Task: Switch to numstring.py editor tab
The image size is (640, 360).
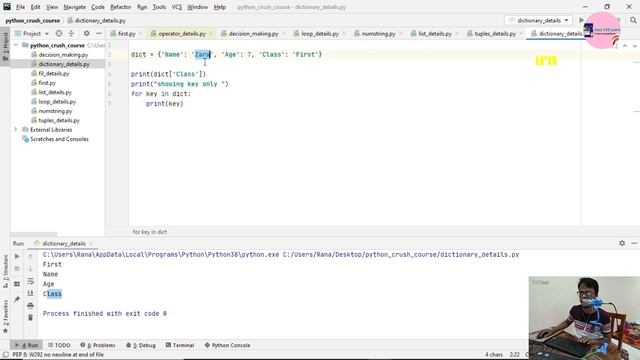Action: [378, 33]
